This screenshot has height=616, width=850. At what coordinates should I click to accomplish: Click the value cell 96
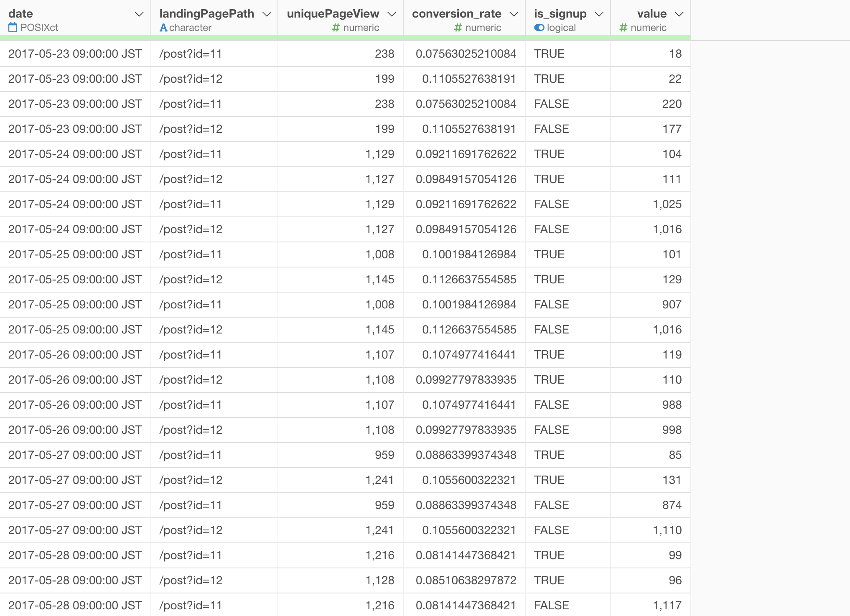[x=651, y=580]
